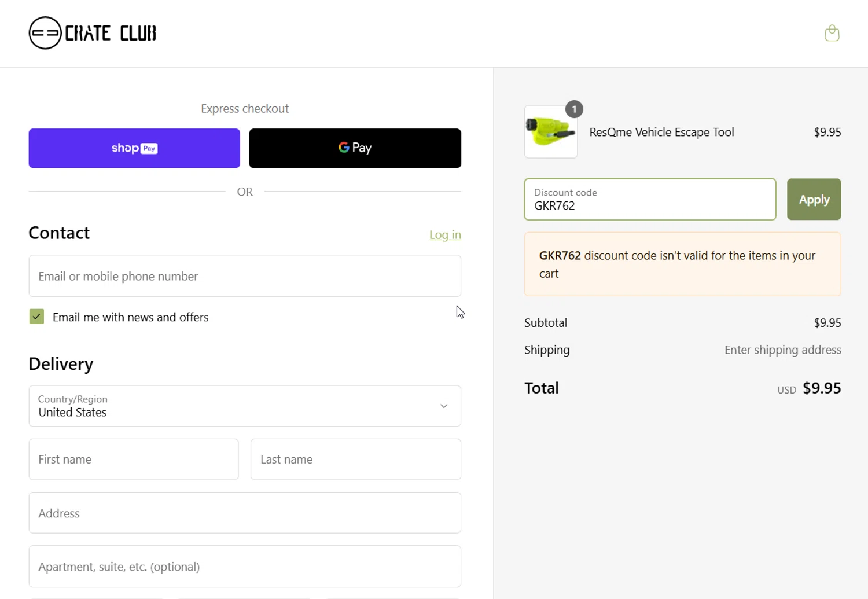Open the shopping bag cart icon
Image resolution: width=868 pixels, height=599 pixels.
[832, 33]
